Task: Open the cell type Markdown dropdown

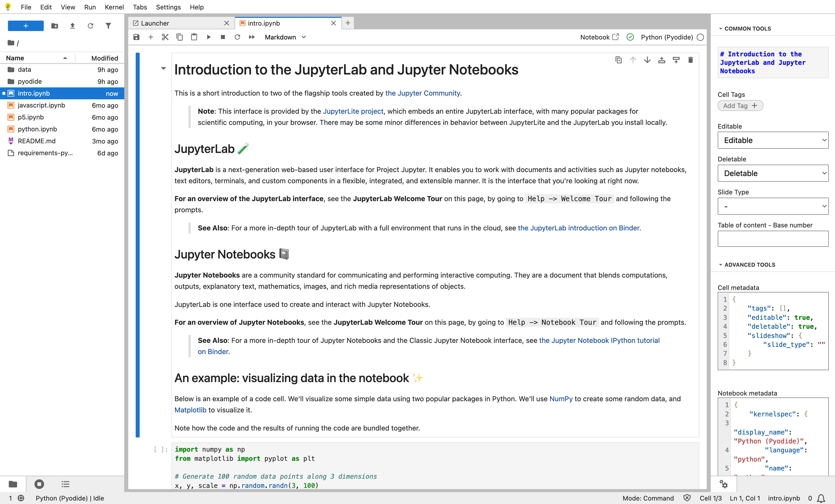Action: pyautogui.click(x=285, y=37)
